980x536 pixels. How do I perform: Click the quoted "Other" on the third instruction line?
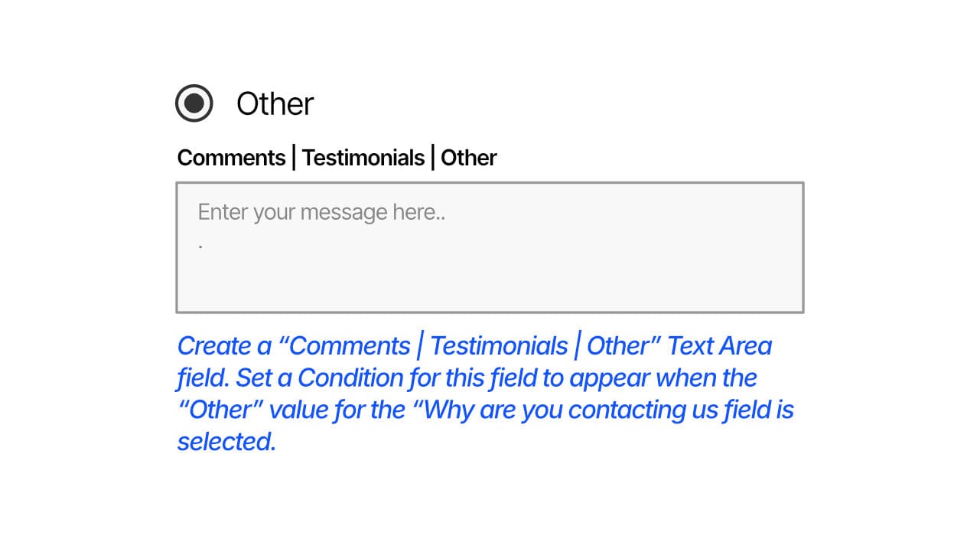221,410
